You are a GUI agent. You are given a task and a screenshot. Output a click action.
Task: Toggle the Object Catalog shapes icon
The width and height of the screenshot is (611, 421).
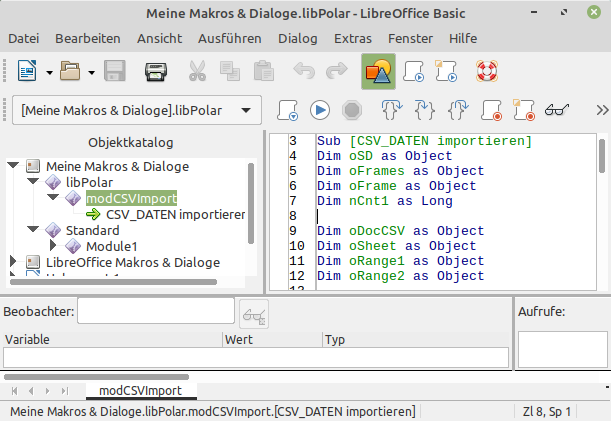click(x=378, y=72)
